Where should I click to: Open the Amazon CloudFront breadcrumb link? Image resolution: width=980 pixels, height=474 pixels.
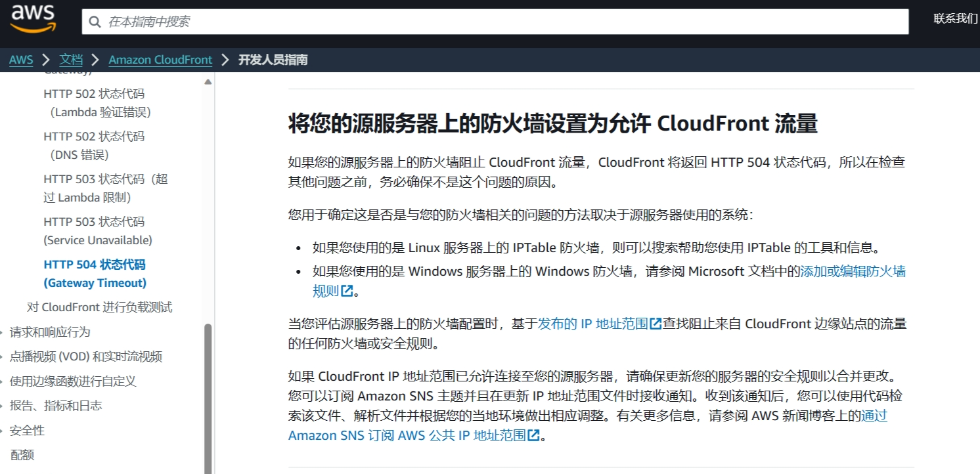[160, 60]
